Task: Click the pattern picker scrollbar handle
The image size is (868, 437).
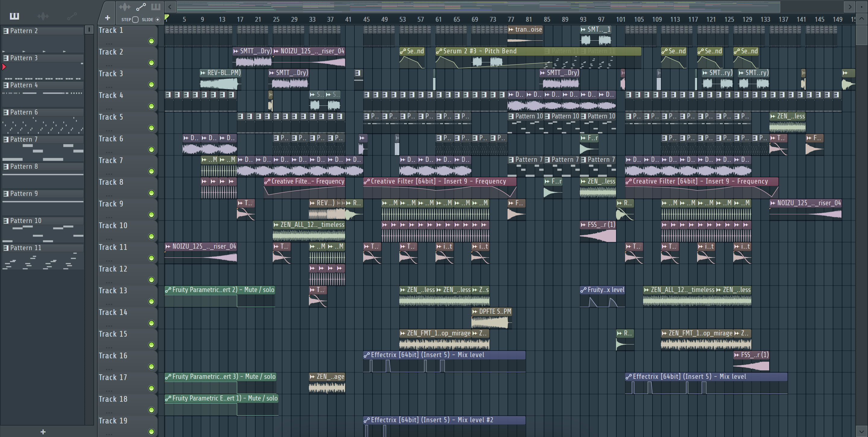Action: pos(89,30)
